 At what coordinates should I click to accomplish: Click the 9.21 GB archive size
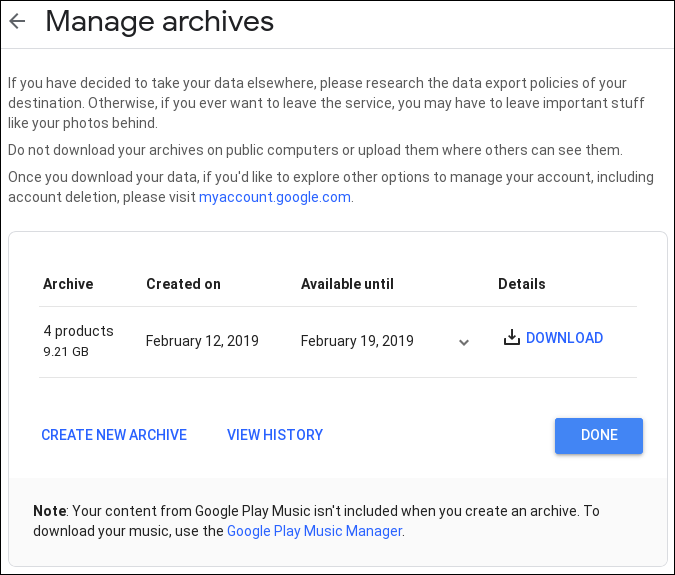click(66, 352)
